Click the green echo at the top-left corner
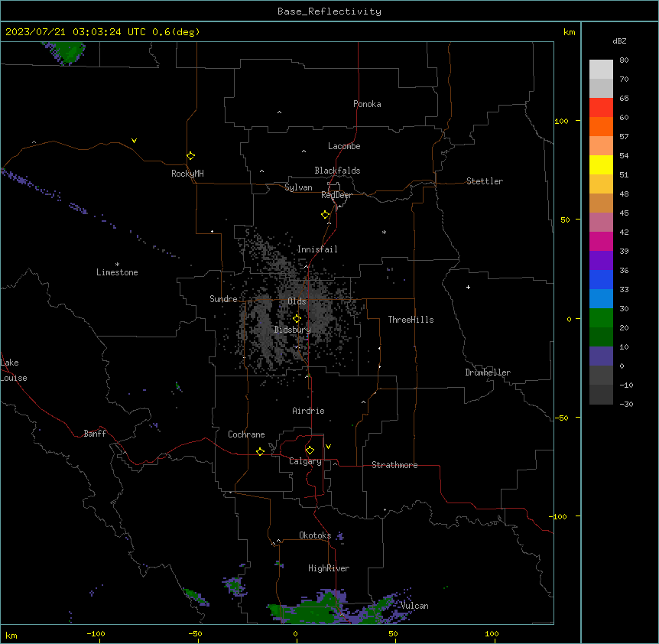Image resolution: width=659 pixels, height=644 pixels. coord(68,51)
